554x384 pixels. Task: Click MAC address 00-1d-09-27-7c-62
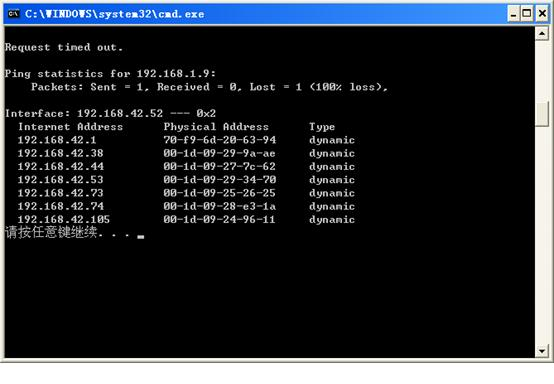pyautogui.click(x=219, y=166)
